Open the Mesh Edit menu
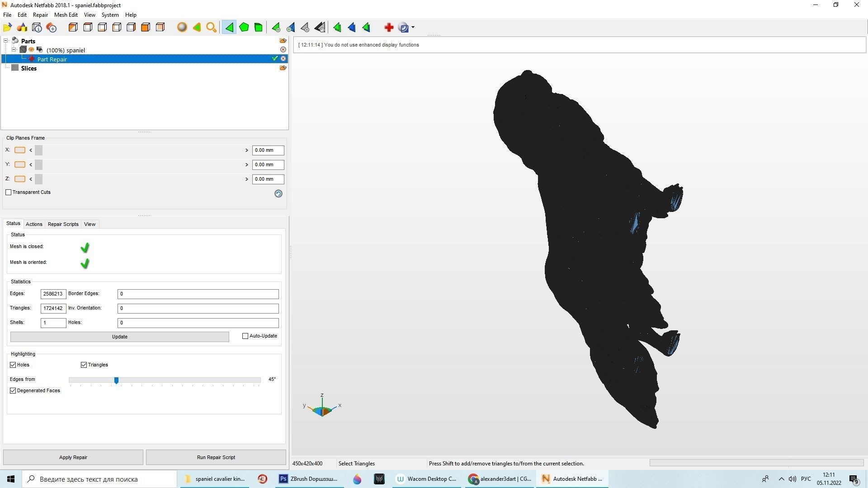 pyautogui.click(x=66, y=15)
